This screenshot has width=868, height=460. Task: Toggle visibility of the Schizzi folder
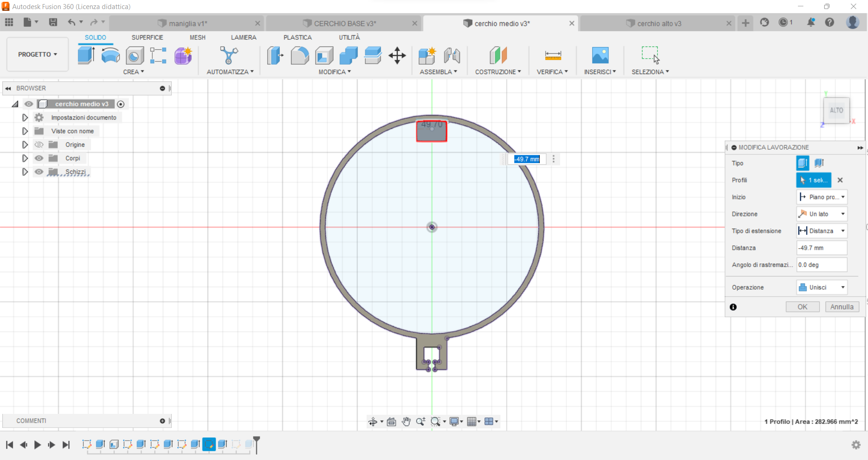point(39,172)
